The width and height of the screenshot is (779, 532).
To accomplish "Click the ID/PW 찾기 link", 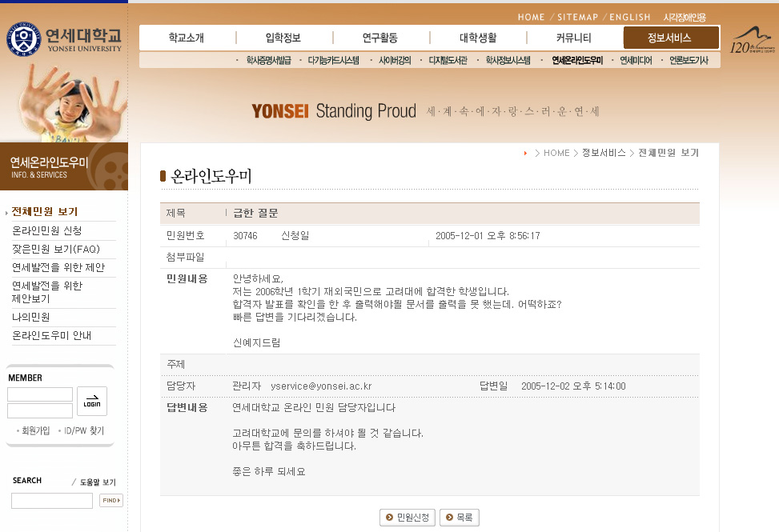I will click(x=84, y=430).
